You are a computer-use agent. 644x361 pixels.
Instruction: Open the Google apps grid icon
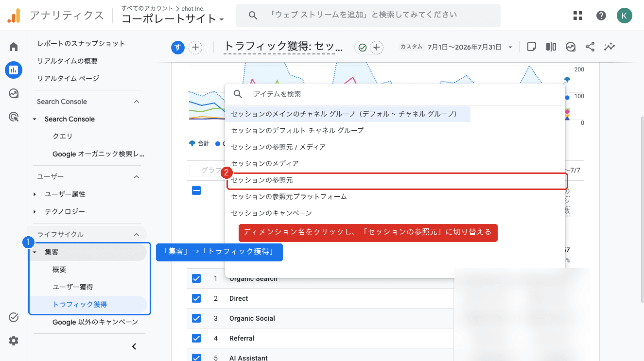tap(578, 16)
